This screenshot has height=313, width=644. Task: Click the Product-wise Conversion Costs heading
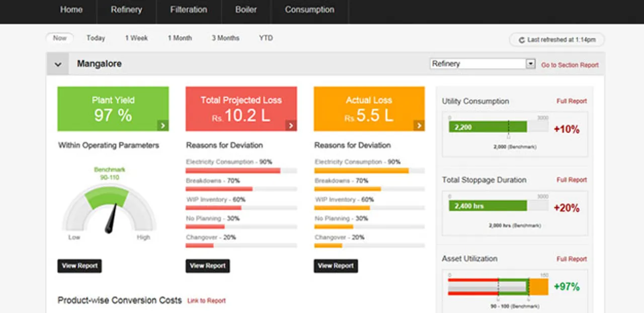click(x=119, y=300)
